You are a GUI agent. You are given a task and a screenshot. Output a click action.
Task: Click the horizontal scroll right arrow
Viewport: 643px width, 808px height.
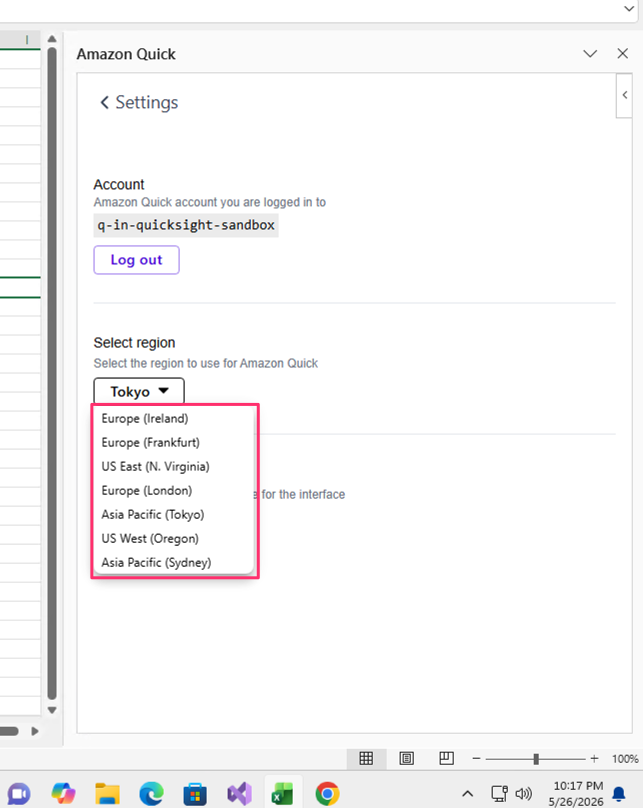(35, 731)
